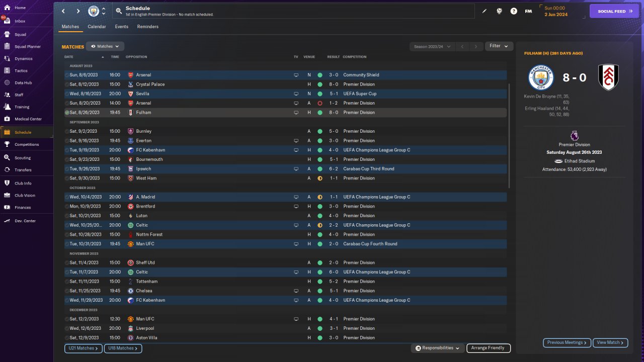
Task: Expand U18 Matches
Action: pyautogui.click(x=123, y=348)
